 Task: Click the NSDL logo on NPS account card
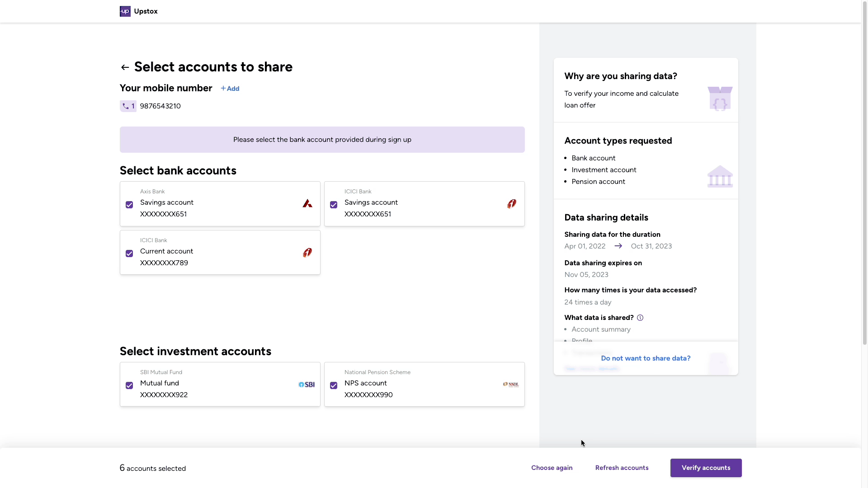point(511,385)
